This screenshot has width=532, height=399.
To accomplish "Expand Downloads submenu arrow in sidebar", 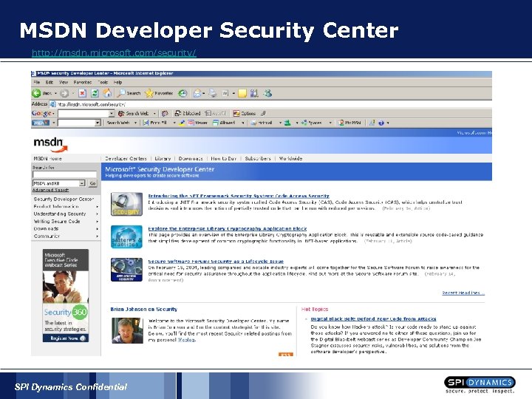I will [97, 229].
